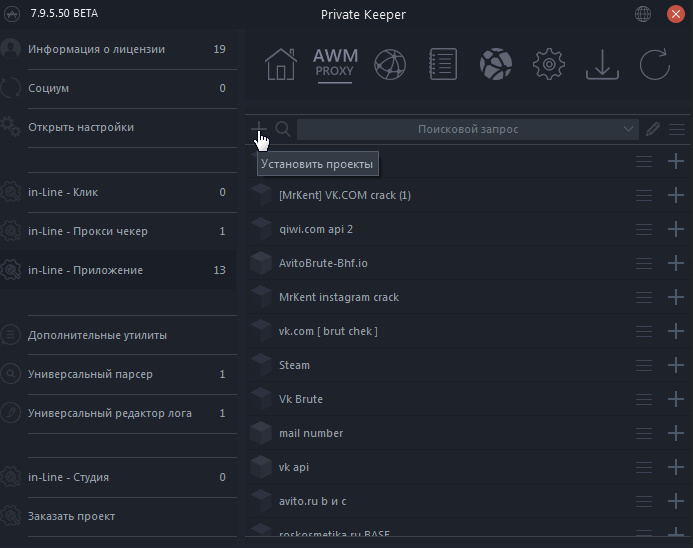The width and height of the screenshot is (693, 548).
Task: Click the magnifier search icon
Action: pyautogui.click(x=283, y=129)
